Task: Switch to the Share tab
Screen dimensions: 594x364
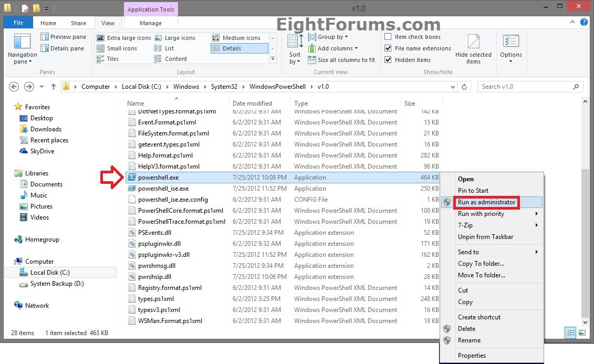Action: coord(78,23)
